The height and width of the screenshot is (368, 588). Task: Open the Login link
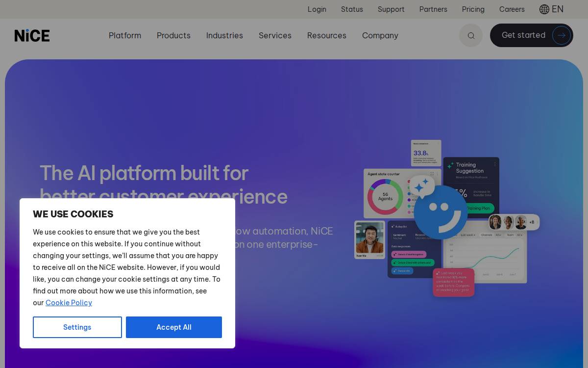[317, 9]
